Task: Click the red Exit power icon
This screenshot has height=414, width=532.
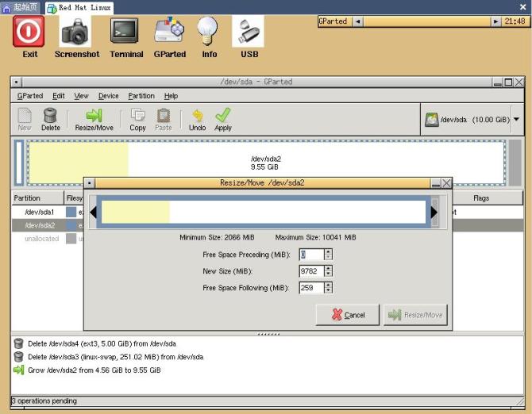Action: pyautogui.click(x=29, y=31)
